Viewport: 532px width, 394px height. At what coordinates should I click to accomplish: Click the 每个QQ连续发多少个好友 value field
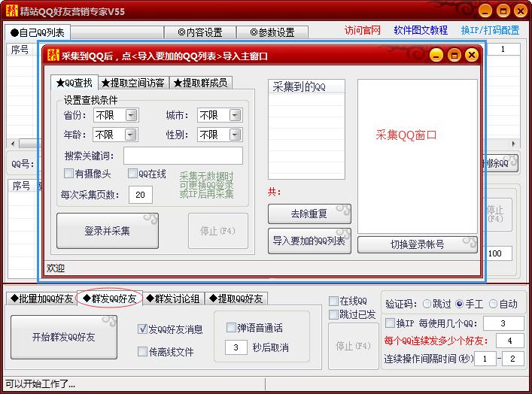pyautogui.click(x=509, y=341)
